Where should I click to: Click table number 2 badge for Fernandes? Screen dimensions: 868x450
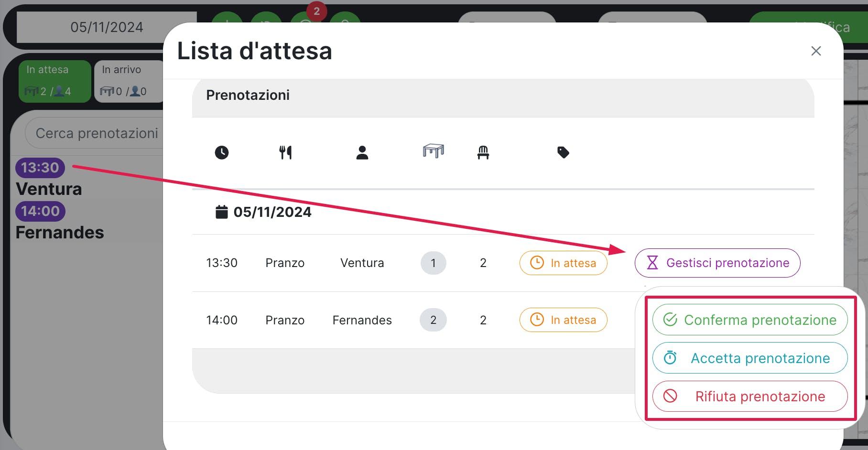coord(433,320)
